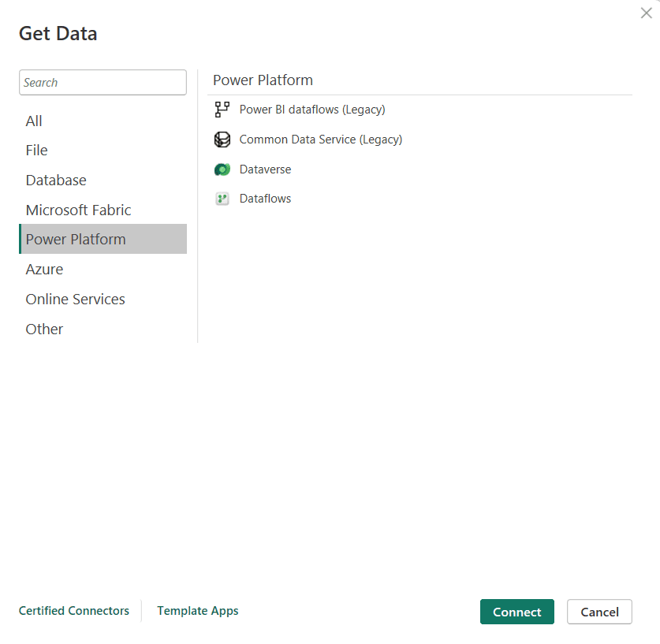
Task: Click the Power BI dataflows (Legacy) icon
Action: pos(222,110)
